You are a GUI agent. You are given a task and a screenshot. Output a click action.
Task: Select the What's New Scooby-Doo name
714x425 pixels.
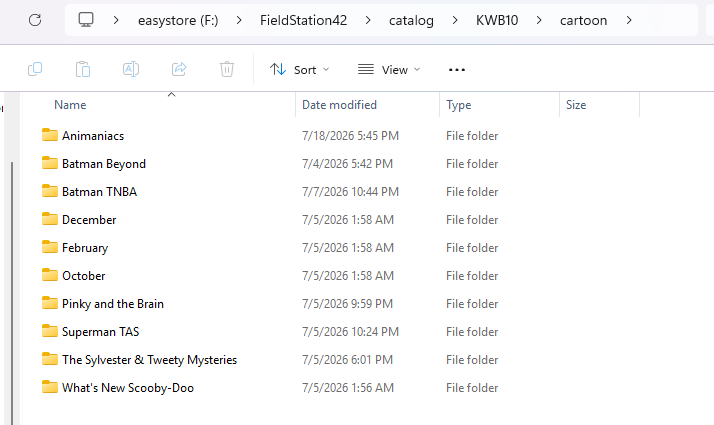128,388
